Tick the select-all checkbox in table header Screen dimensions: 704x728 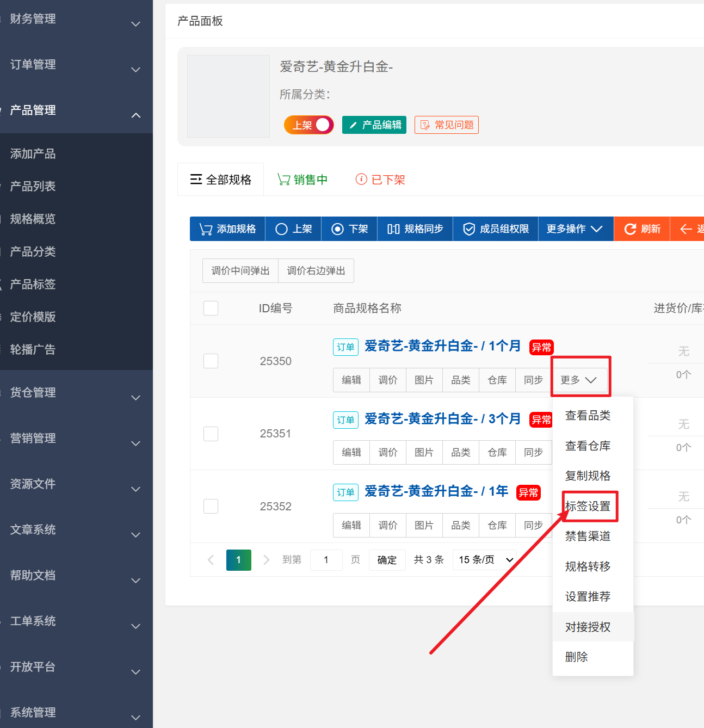tap(211, 309)
